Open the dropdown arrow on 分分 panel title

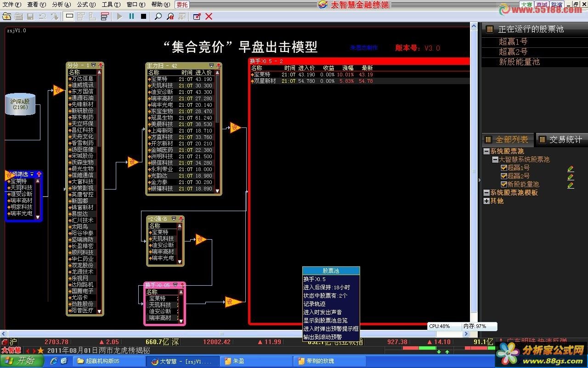93,65
